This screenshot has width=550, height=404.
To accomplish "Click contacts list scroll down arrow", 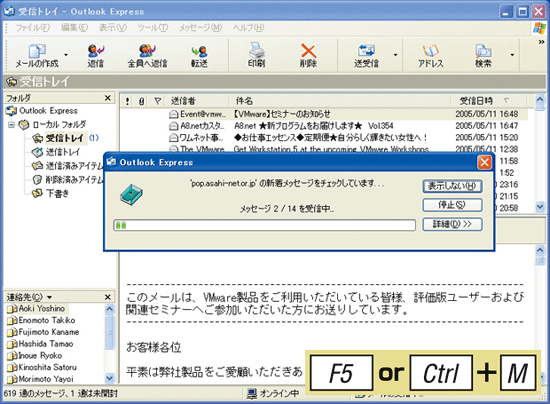I will [x=109, y=378].
